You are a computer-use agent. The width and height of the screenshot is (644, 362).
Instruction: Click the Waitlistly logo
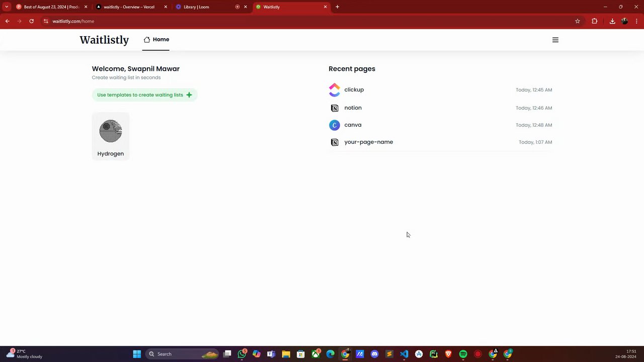tap(104, 40)
